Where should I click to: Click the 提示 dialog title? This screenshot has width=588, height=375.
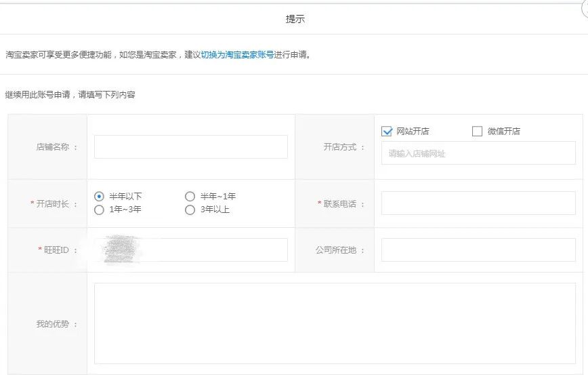coord(295,19)
